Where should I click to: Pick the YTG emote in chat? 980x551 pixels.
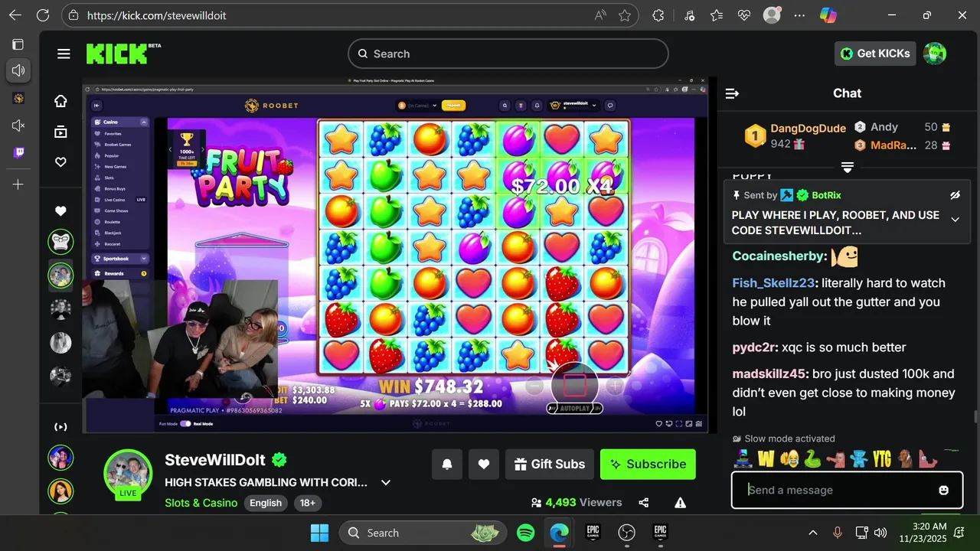[882, 459]
